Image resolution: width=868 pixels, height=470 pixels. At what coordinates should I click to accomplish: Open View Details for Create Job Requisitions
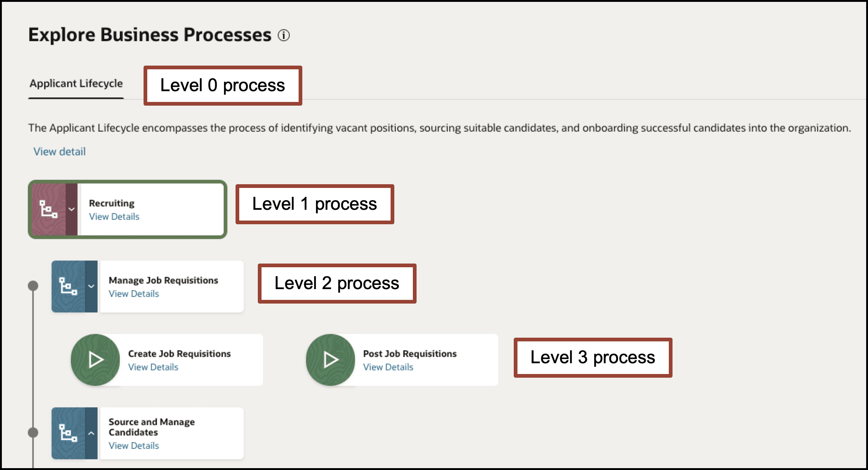point(153,367)
